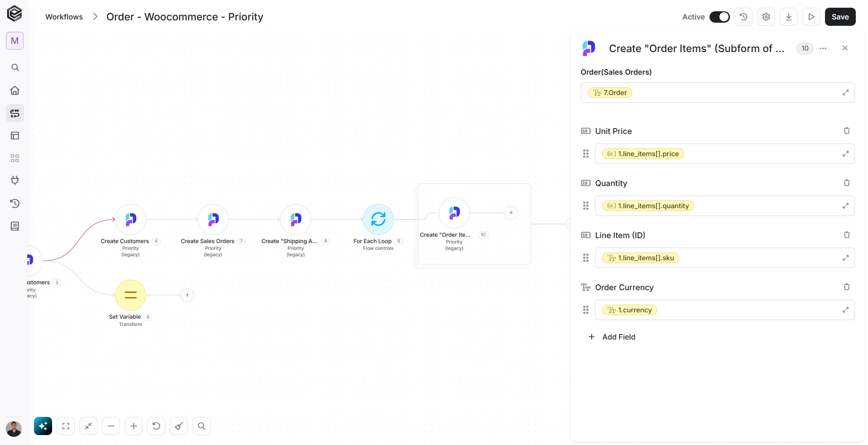
Task: Open run history icon in sidebar
Action: 15,203
